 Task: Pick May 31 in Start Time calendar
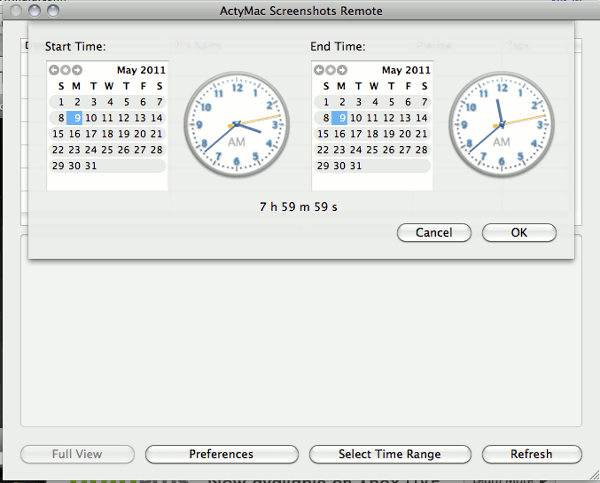click(x=91, y=166)
